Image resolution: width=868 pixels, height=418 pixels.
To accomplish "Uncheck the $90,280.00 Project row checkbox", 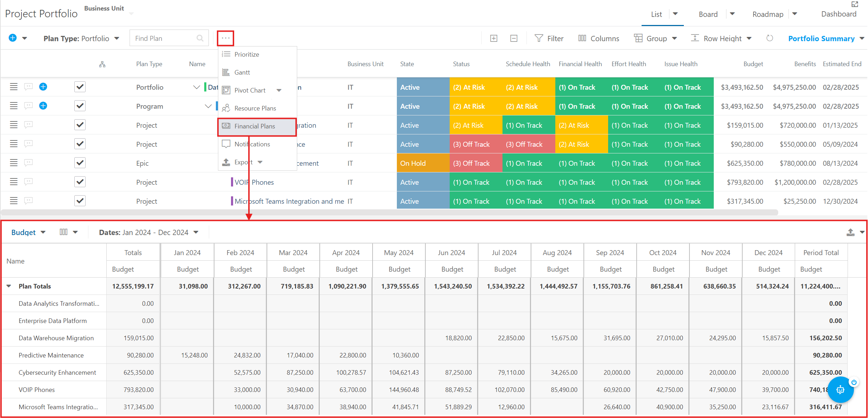I will tap(80, 144).
